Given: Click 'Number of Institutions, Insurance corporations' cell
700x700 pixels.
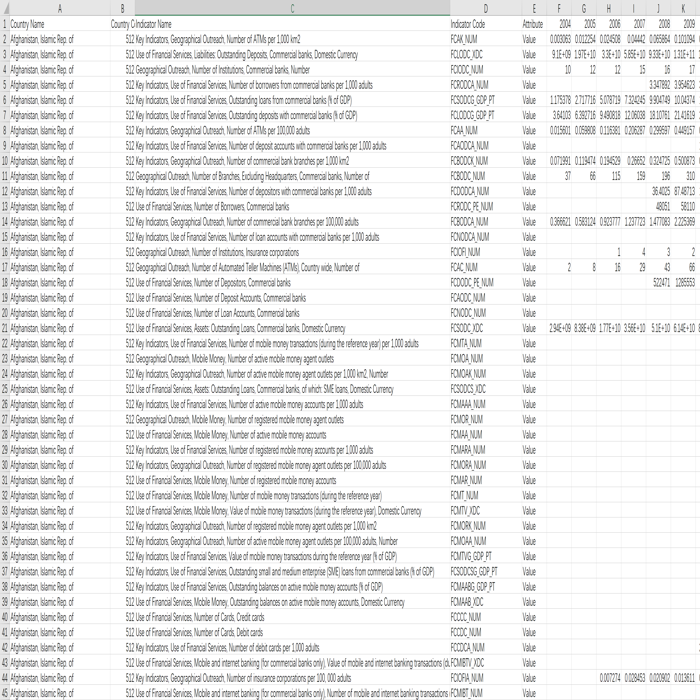Looking at the screenshot, I should click(292, 252).
